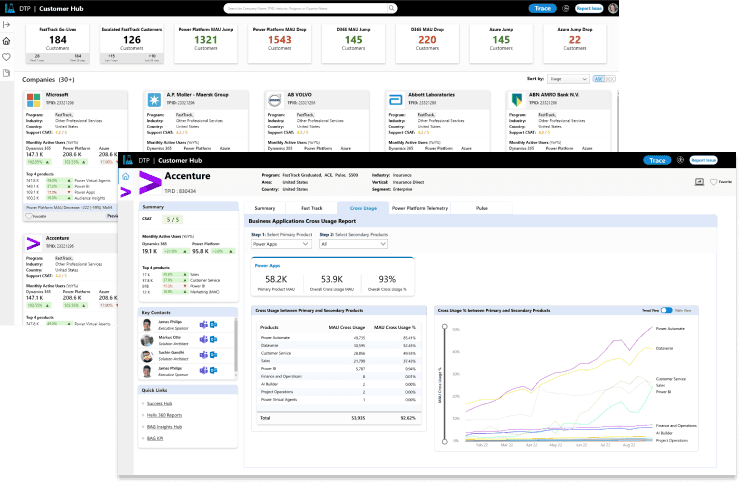Click the Favorite heart icon for Accenture
The width and height of the screenshot is (740, 483).
pos(713,182)
